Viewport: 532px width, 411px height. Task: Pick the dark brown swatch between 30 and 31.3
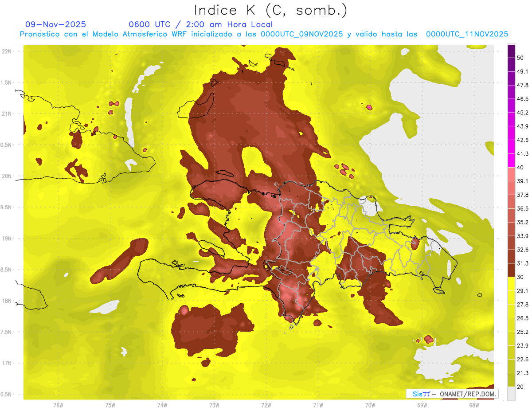pos(511,270)
